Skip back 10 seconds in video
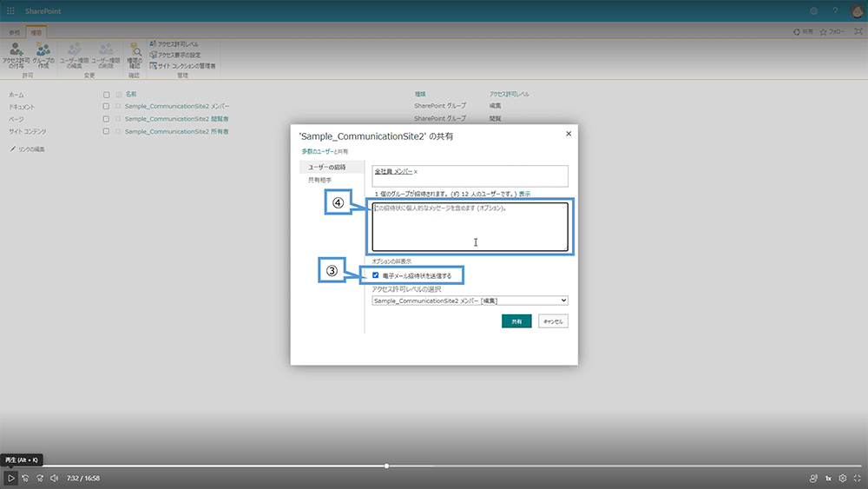 click(25, 478)
